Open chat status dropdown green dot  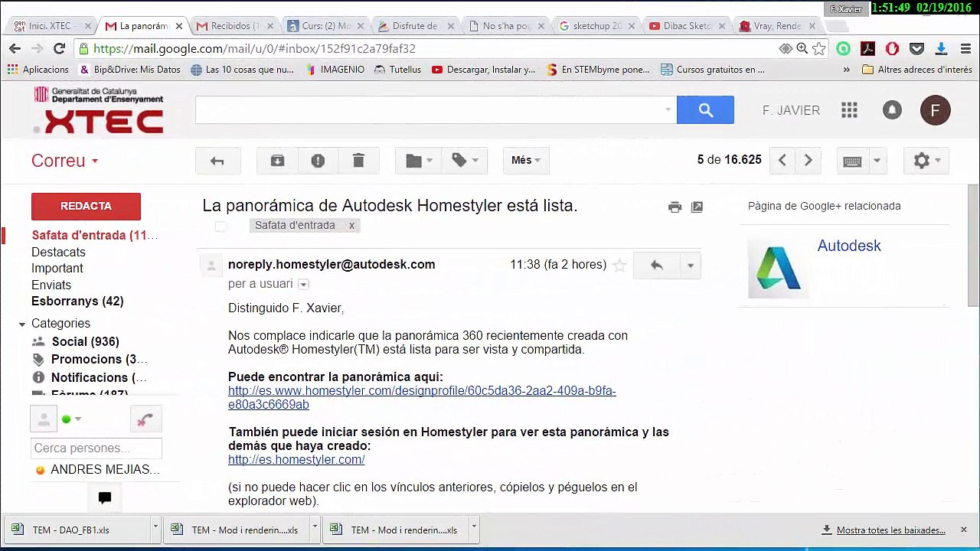[71, 419]
